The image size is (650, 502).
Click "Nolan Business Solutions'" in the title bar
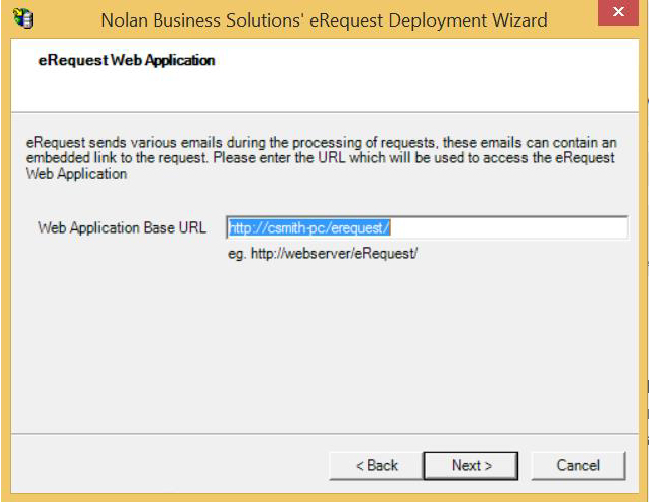pos(189,20)
